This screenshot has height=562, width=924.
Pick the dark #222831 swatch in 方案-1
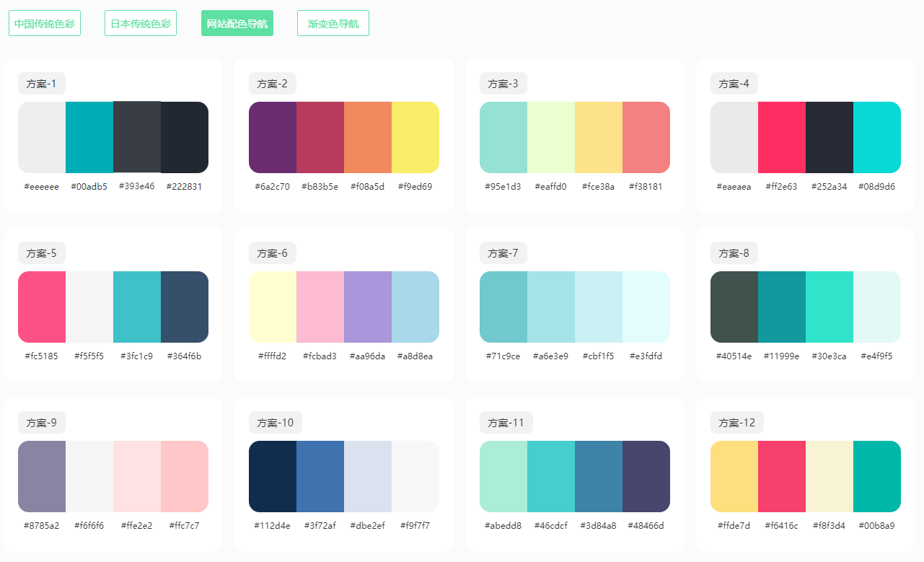click(185, 137)
